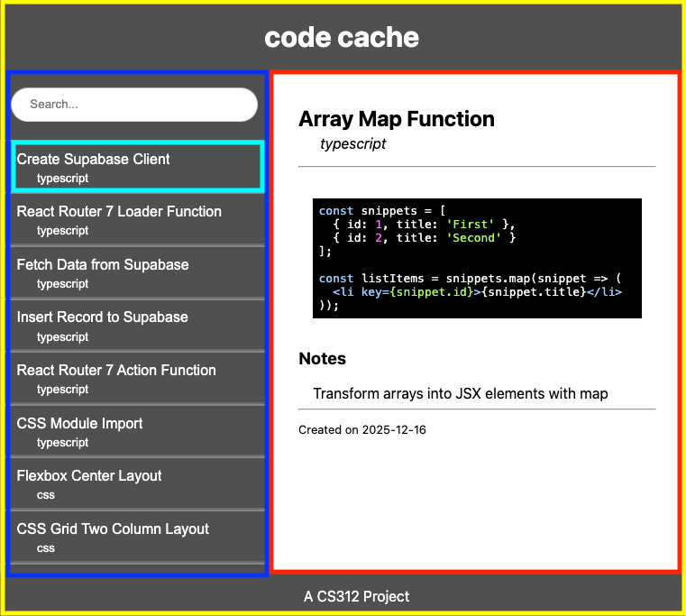686x616 pixels.
Task: Click the Created on 2025-12-16 date text
Action: click(x=362, y=430)
